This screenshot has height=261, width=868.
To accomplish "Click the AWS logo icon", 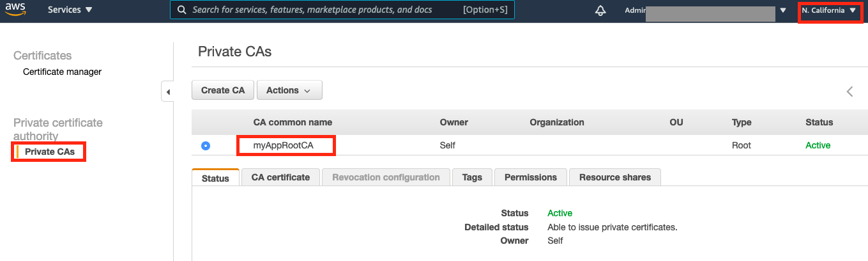I will coord(18,10).
